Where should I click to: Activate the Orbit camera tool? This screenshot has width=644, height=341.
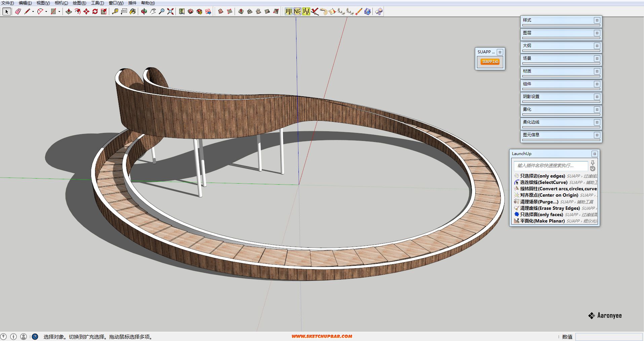(144, 11)
